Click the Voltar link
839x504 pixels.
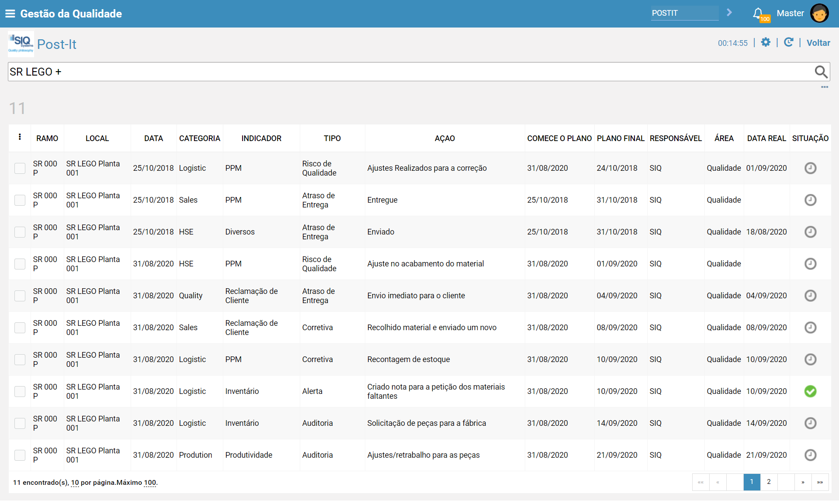(818, 43)
